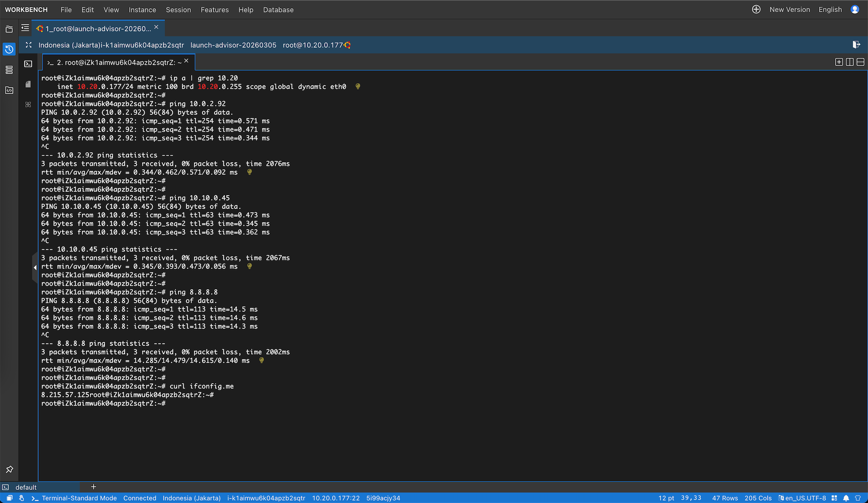Toggle the session list collapse icon
Image resolution: width=868 pixels, height=503 pixels.
pos(25,28)
